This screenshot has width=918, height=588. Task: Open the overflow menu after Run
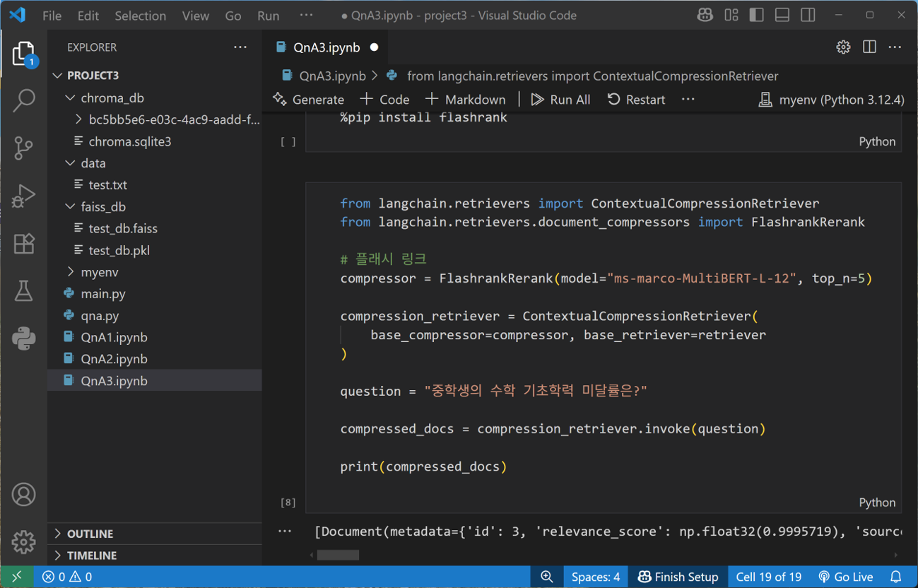[x=306, y=16]
